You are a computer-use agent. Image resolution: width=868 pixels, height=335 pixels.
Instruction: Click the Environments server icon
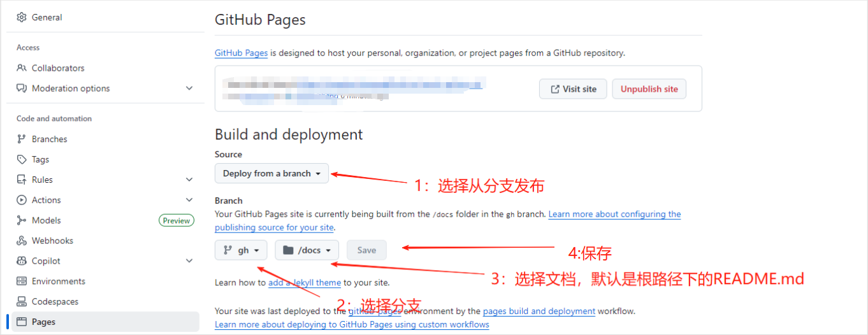click(x=22, y=282)
